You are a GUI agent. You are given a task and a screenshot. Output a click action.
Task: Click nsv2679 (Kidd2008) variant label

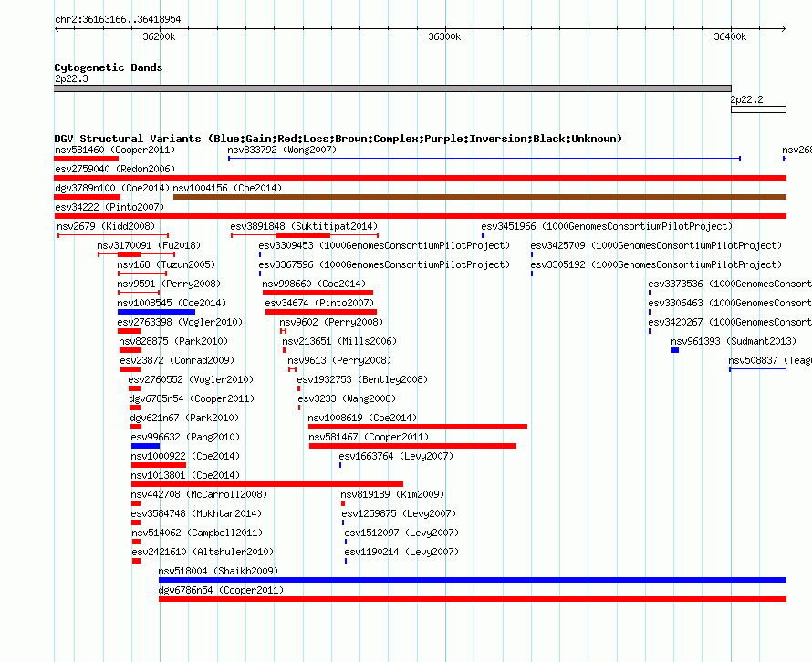click(106, 227)
